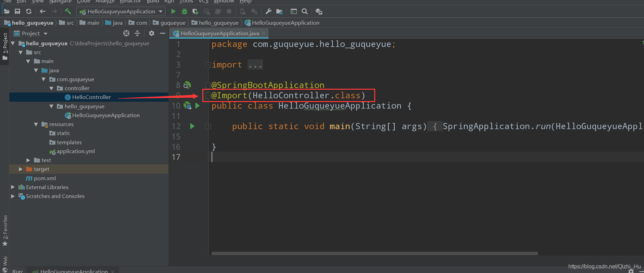Collapse the main folder node
644x273 pixels.
pyautogui.click(x=28, y=61)
